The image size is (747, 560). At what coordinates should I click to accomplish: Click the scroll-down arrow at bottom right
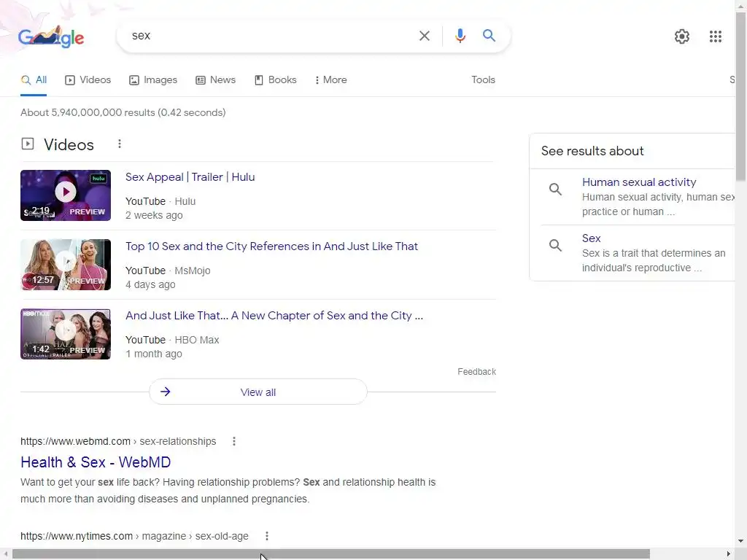741,541
